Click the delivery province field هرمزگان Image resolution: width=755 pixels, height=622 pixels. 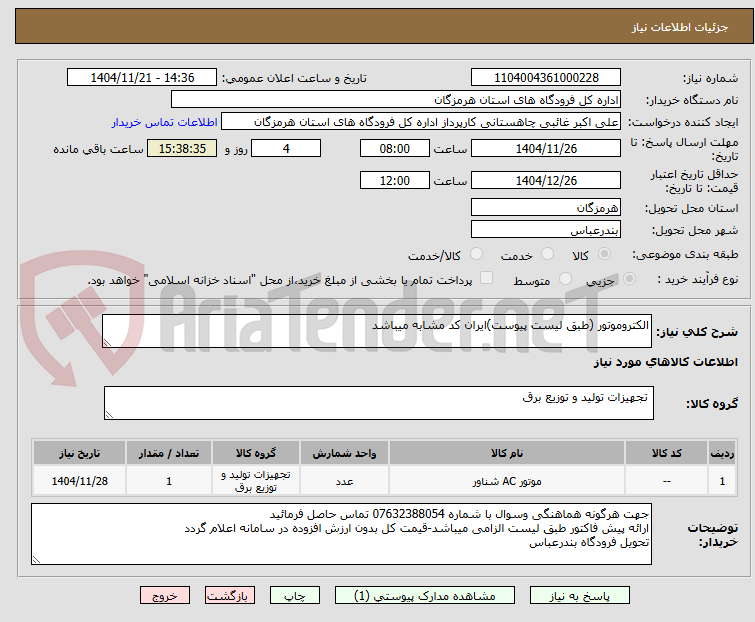coord(546,207)
